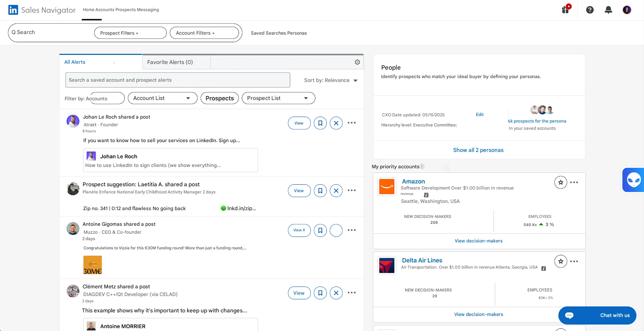Screen dimensions: 644x331
Task: Go to the Home nav item
Action: pos(88,10)
